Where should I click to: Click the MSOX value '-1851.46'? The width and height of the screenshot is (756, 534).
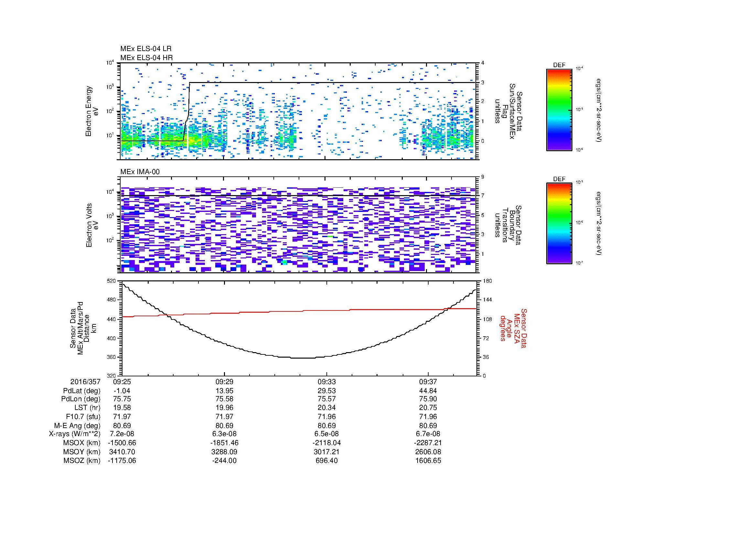224,443
